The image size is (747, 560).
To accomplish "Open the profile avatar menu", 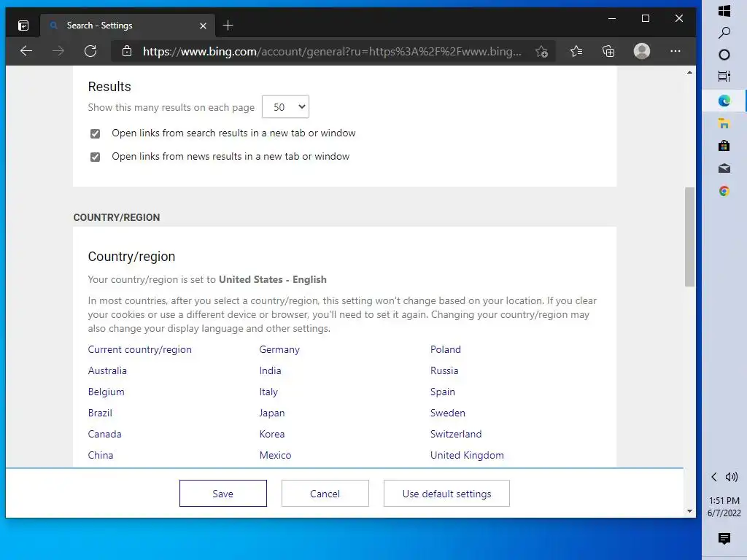I will 642,51.
